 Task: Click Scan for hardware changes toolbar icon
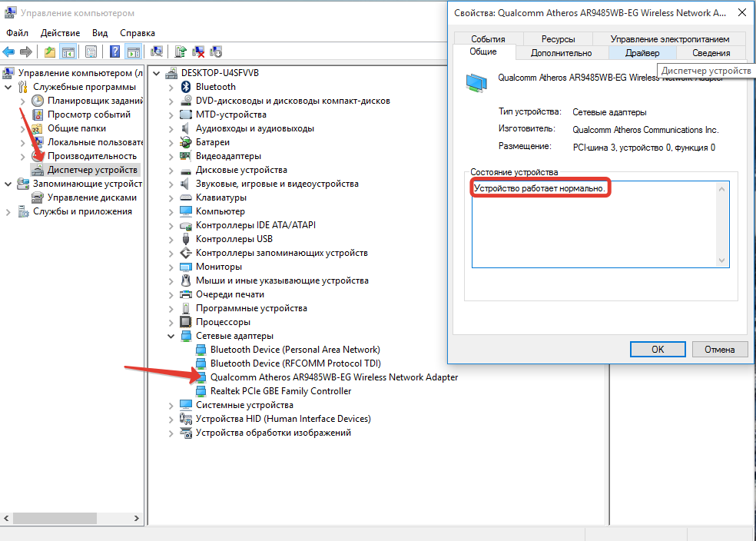pos(157,52)
